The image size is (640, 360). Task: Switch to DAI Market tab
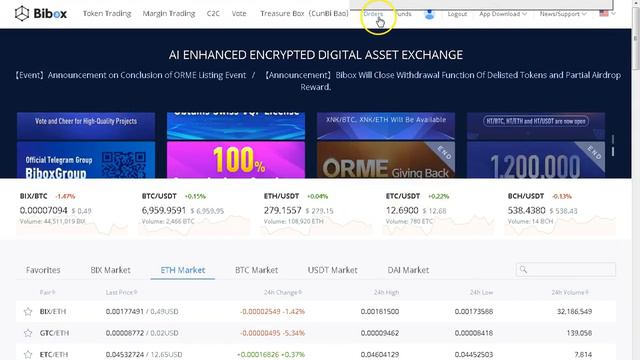pyautogui.click(x=408, y=270)
